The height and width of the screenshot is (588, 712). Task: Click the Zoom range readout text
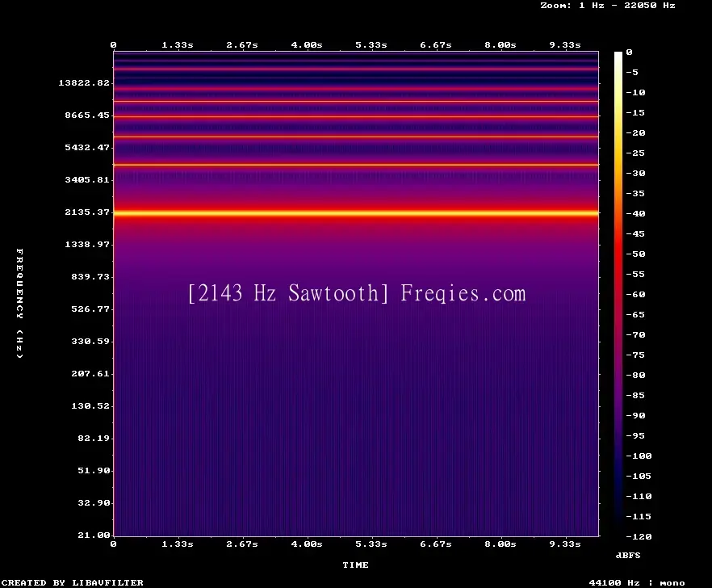[608, 6]
